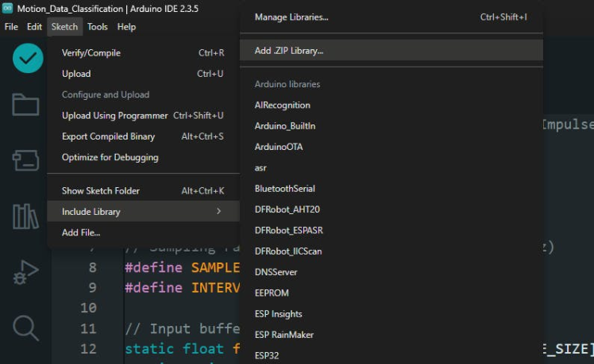Viewport: 594px width, 364px height.
Task: Choose Export Compiled Binary
Action: click(108, 136)
